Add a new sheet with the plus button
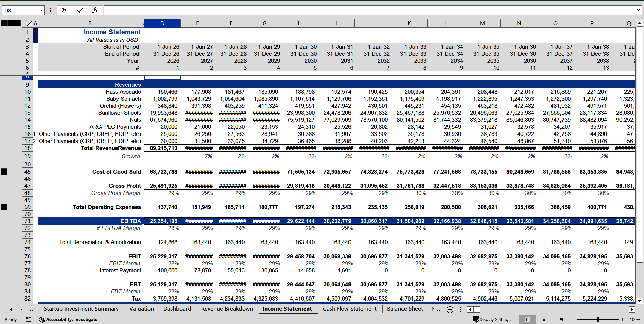This screenshot has height=324, width=644. (x=450, y=309)
